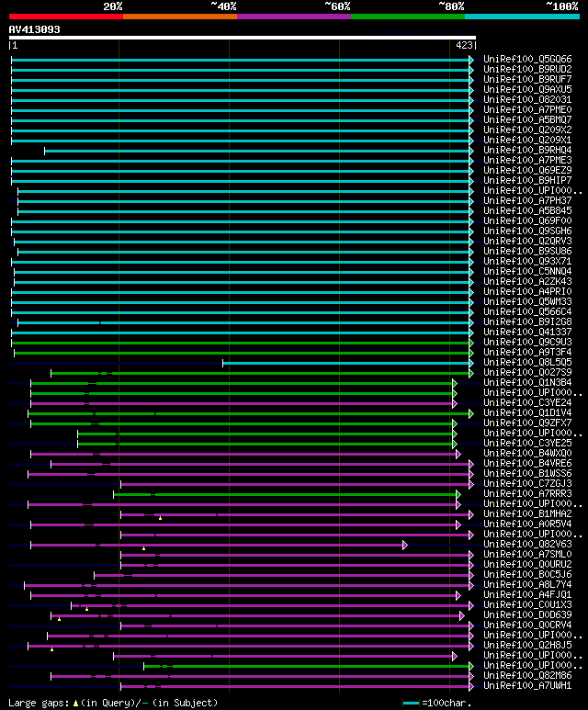Open the UniRef100_B9RUF7 hit label
The width and height of the screenshot is (588, 710).
527,80
